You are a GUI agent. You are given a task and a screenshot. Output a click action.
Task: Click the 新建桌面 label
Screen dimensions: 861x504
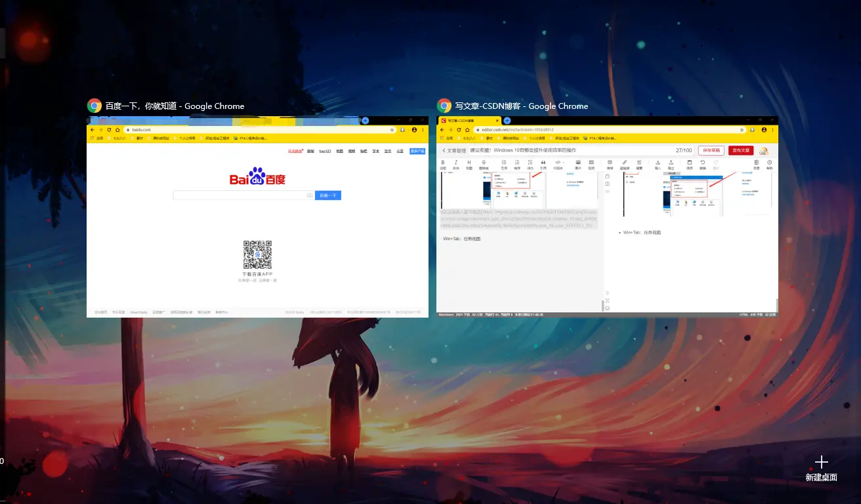(x=822, y=478)
